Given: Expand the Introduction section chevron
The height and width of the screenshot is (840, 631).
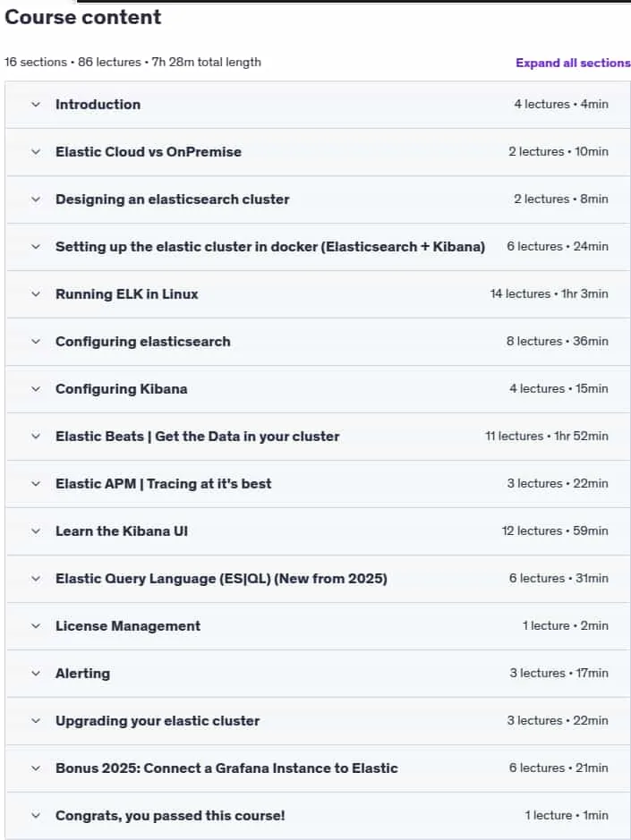Looking at the screenshot, I should 36,105.
